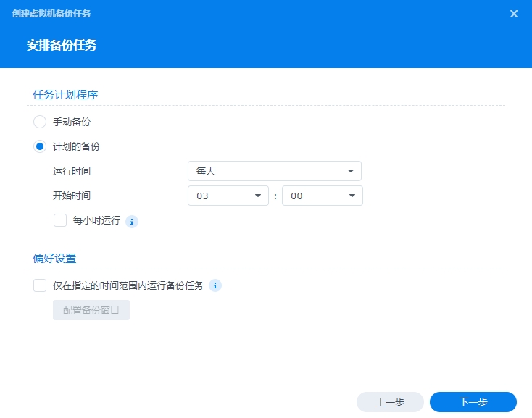
Task: Select the 手动备份 radio button
Action: pos(40,122)
